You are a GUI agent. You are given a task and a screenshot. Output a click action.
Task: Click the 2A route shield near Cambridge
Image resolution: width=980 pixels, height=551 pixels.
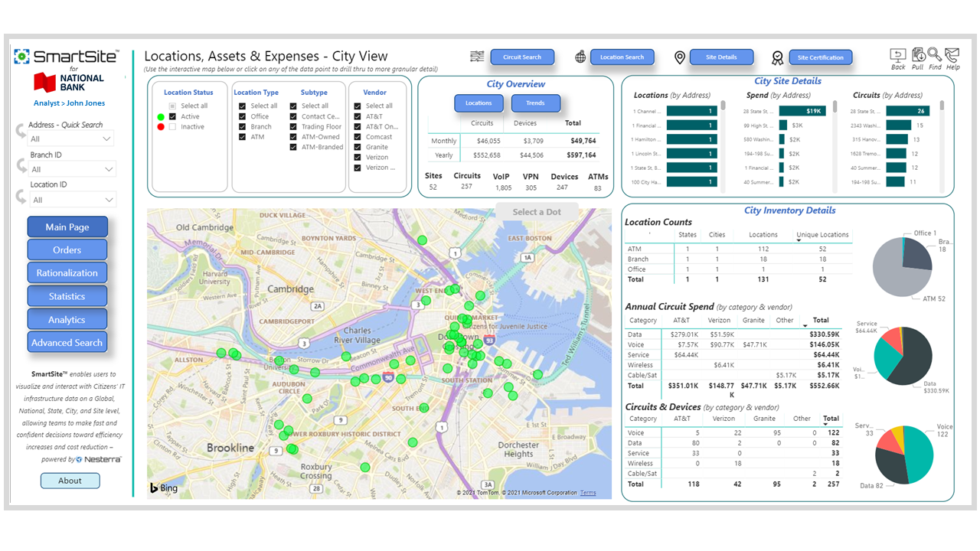tap(318, 305)
